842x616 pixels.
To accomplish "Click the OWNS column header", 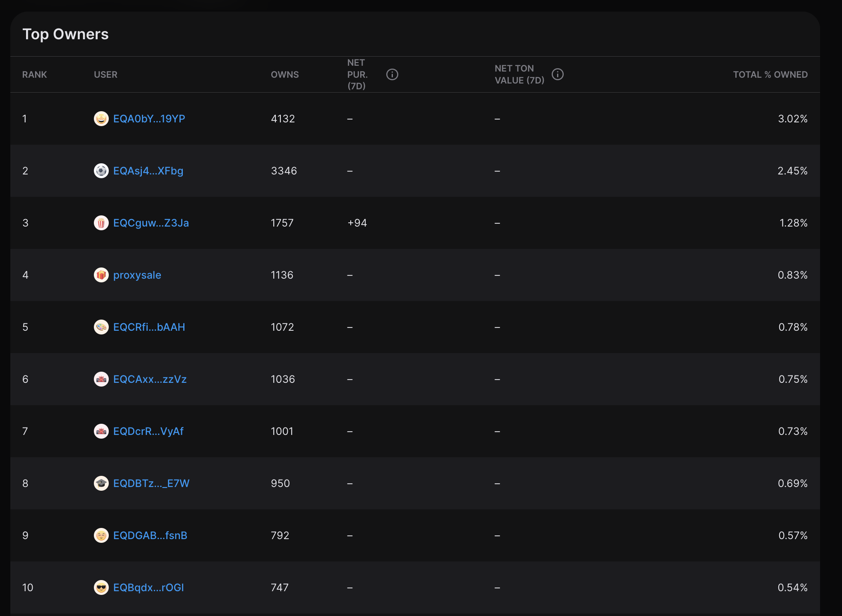I will coord(285,75).
